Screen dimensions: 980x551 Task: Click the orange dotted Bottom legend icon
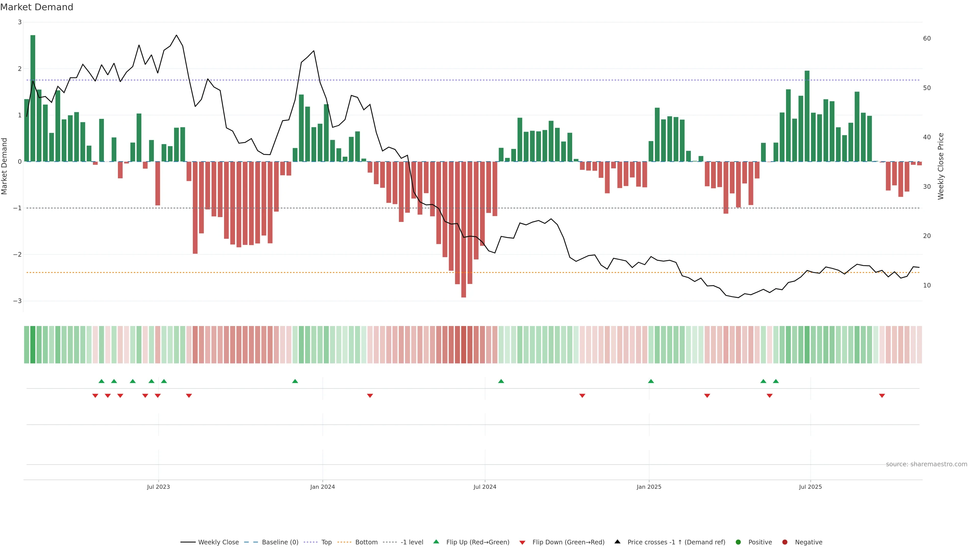coord(344,542)
